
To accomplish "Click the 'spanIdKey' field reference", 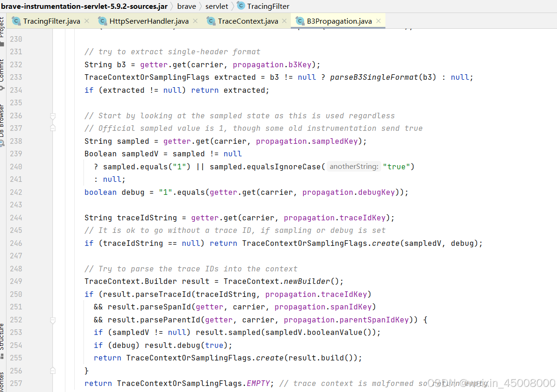I will [x=351, y=307].
